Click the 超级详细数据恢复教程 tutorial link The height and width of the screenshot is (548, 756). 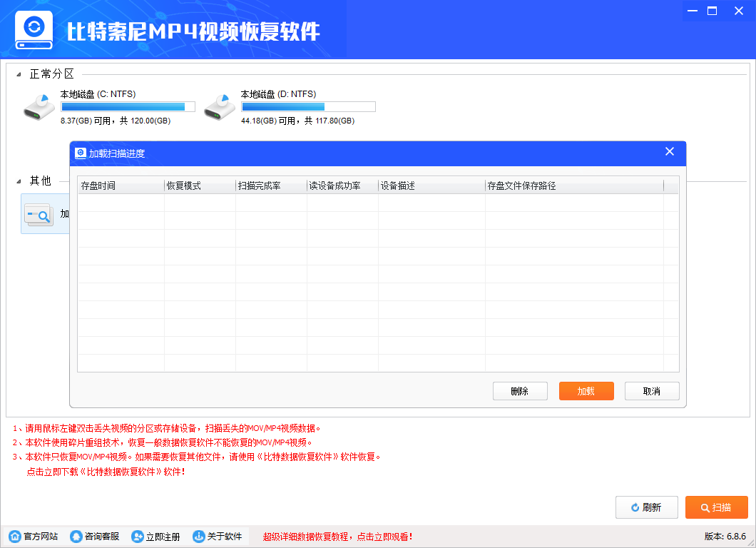pyautogui.click(x=337, y=537)
